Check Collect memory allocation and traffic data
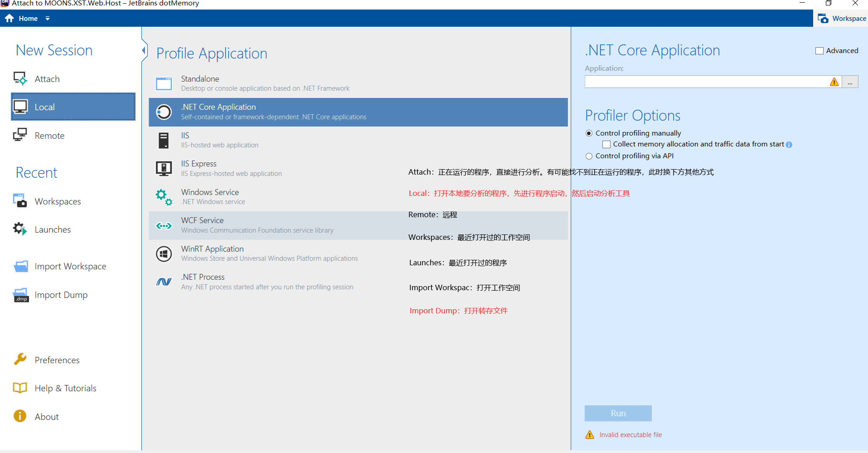The image size is (868, 453). coord(606,144)
